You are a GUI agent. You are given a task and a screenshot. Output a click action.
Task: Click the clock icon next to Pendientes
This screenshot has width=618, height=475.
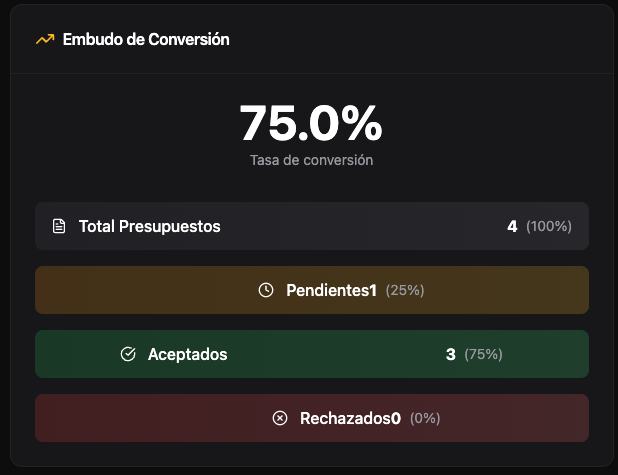pos(265,290)
